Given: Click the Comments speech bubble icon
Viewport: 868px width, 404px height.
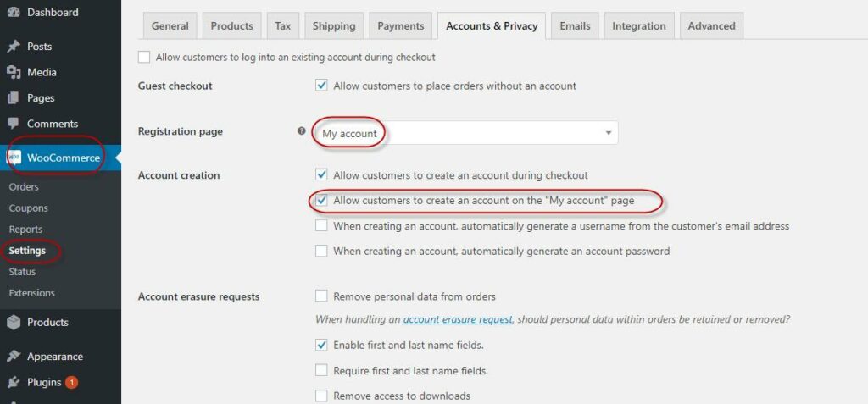Looking at the screenshot, I should (x=14, y=124).
